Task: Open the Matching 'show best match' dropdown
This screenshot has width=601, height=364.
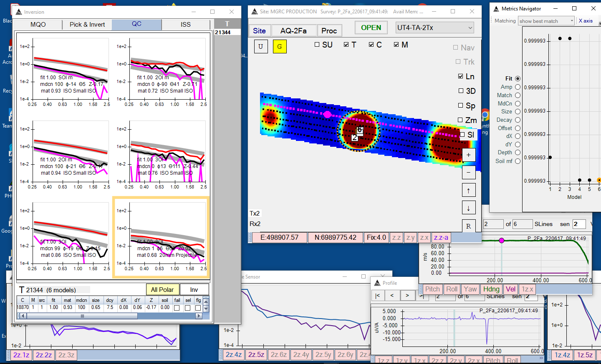Action: [547, 21]
